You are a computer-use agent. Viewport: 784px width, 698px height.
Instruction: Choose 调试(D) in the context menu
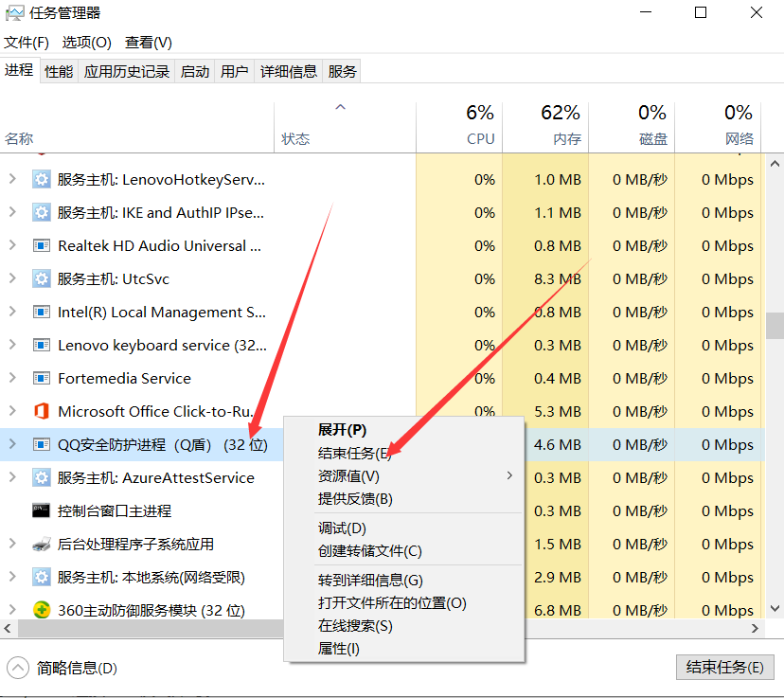[x=404, y=528]
